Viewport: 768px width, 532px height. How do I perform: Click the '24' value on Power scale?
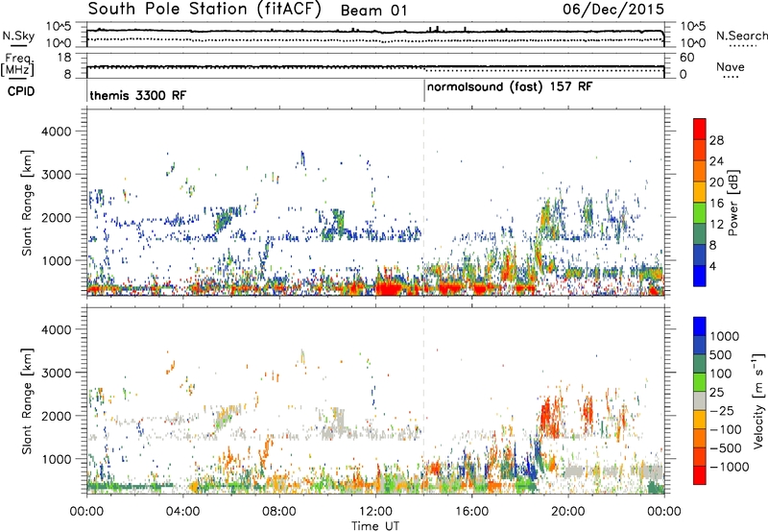point(716,161)
